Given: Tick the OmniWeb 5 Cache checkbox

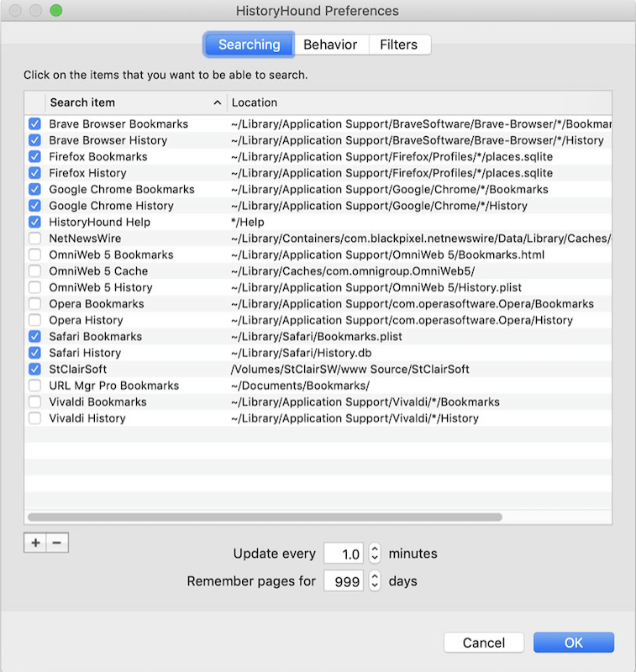Looking at the screenshot, I should (34, 271).
